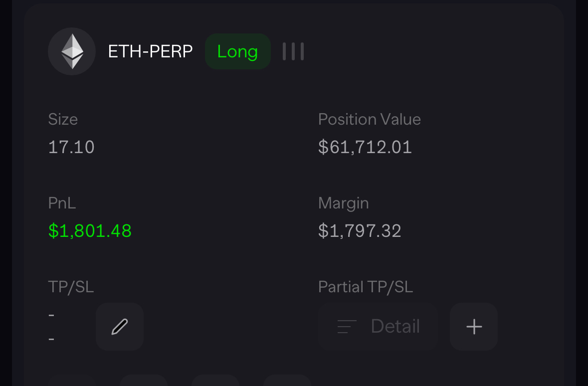Add a partial TP/SL with plus

(x=474, y=327)
